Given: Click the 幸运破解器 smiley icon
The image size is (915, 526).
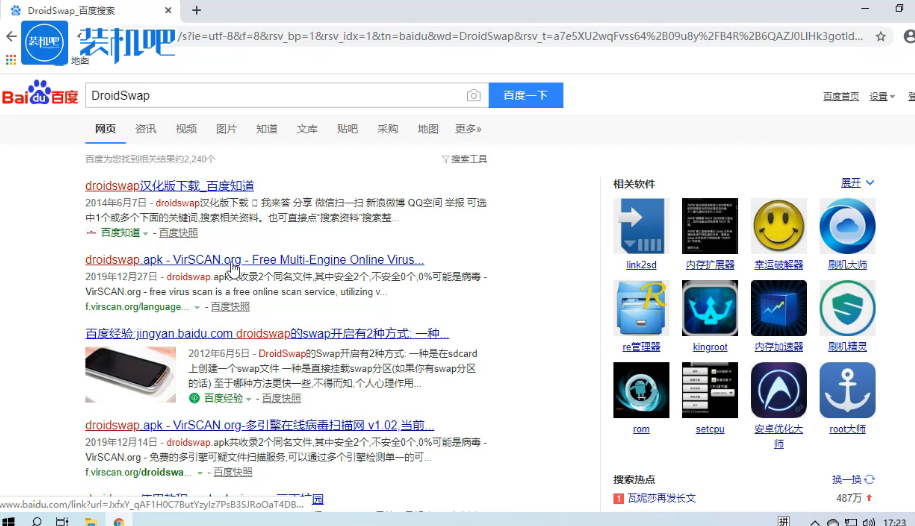Looking at the screenshot, I should point(779,226).
